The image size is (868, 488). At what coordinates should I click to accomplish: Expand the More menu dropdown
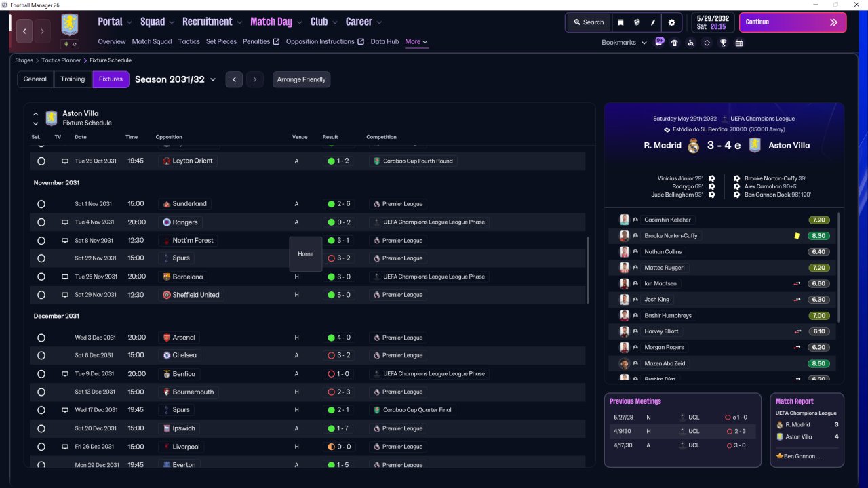(x=416, y=42)
